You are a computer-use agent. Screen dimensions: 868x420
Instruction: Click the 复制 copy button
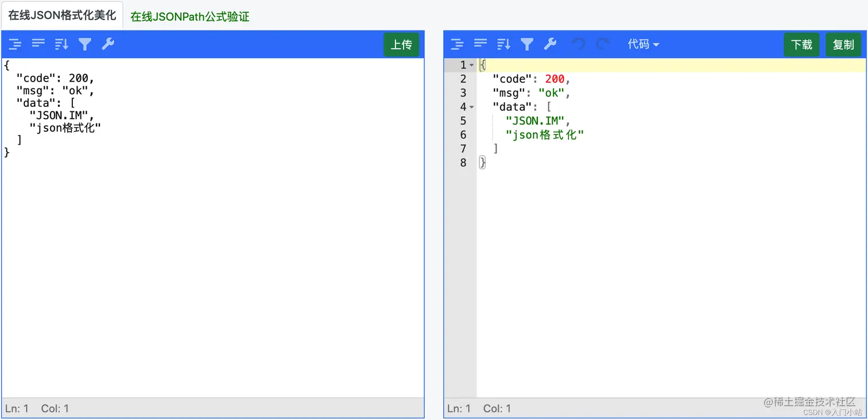click(x=843, y=44)
